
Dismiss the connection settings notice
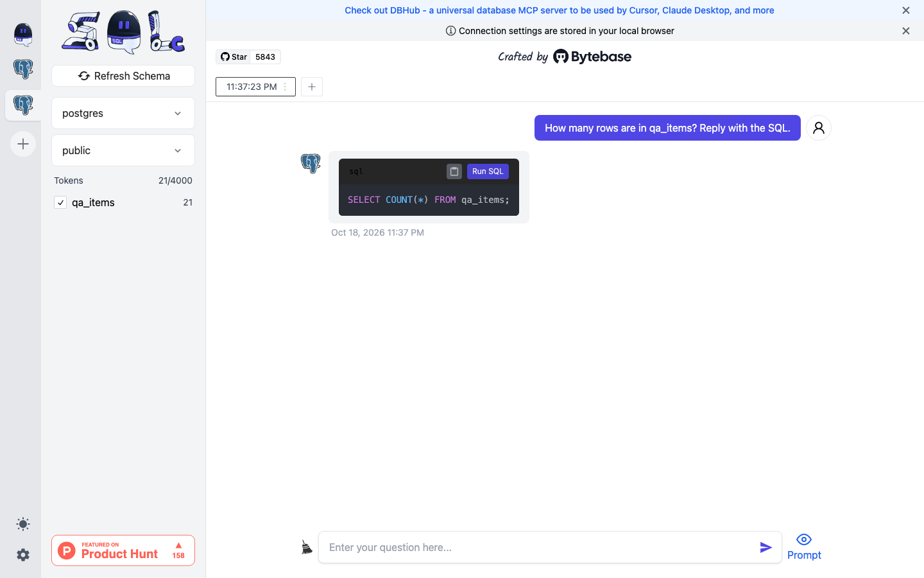(906, 31)
